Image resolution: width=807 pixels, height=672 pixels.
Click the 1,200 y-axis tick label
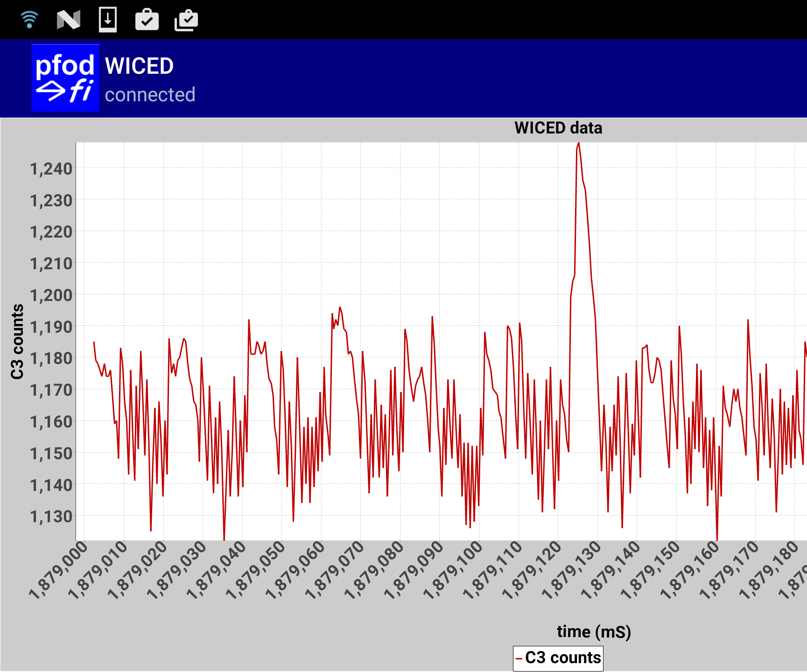51,295
